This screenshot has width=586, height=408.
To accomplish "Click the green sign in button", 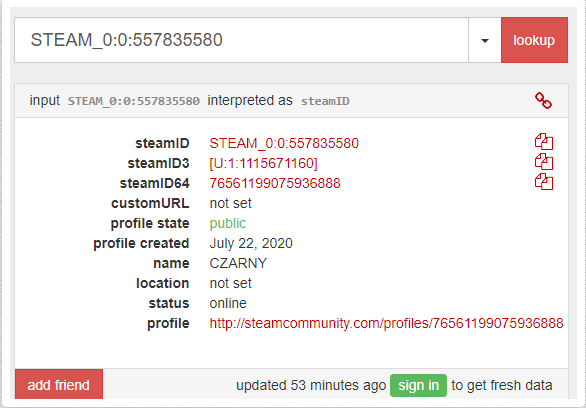I will [x=418, y=385].
